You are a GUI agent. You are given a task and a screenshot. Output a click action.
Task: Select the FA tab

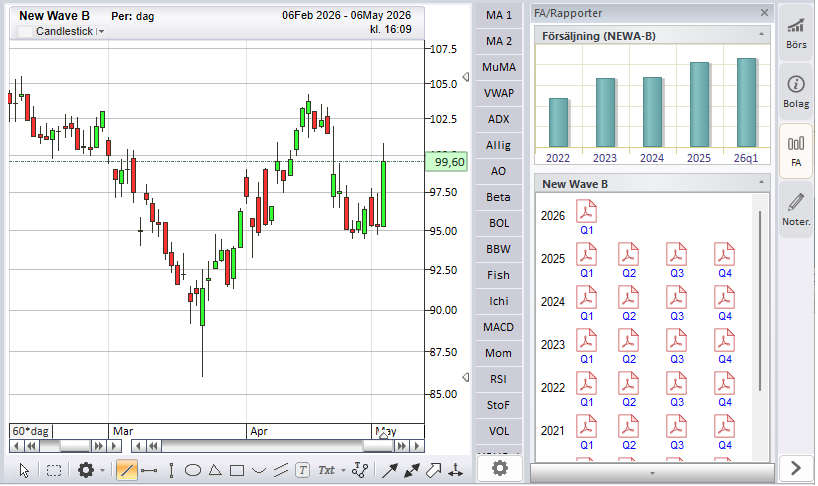pos(796,151)
